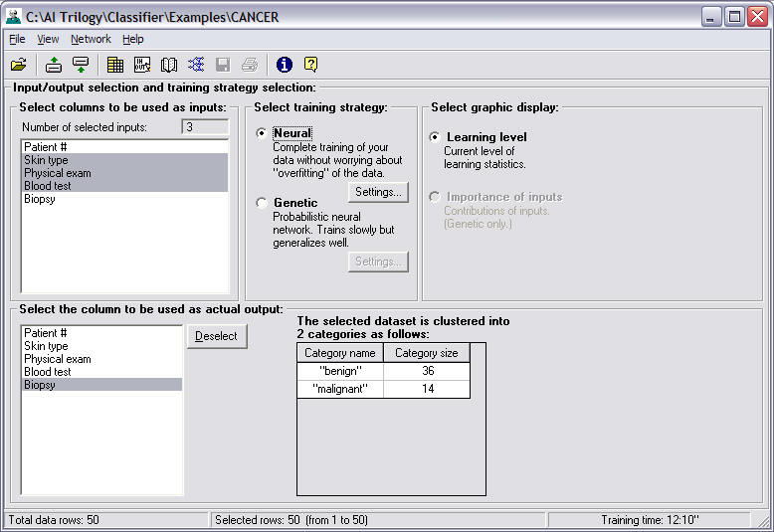Click the downward-facing green arrow toolbar icon
Screen dimensions: 774x532
81,65
